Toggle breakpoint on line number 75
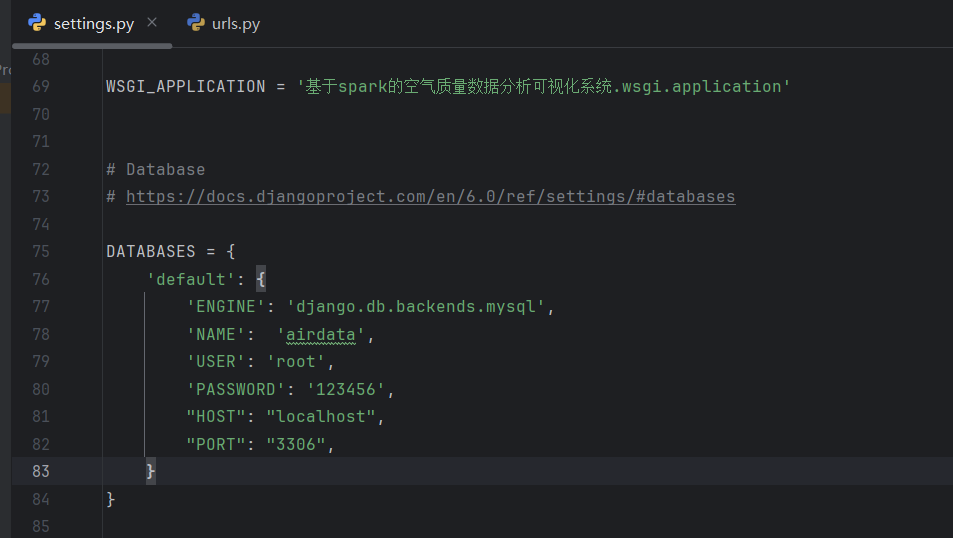The height and width of the screenshot is (538, 953). pyautogui.click(x=41, y=251)
